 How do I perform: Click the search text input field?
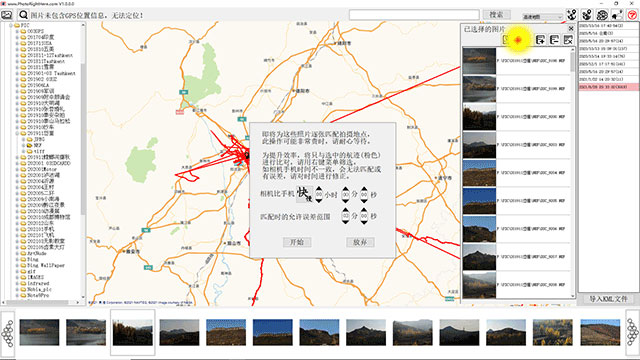coord(414,15)
